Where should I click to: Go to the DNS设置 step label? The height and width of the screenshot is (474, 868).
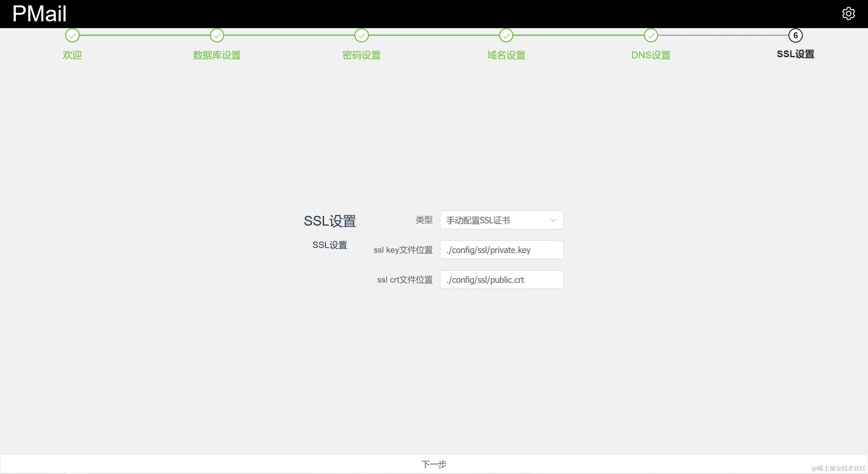[x=651, y=55]
